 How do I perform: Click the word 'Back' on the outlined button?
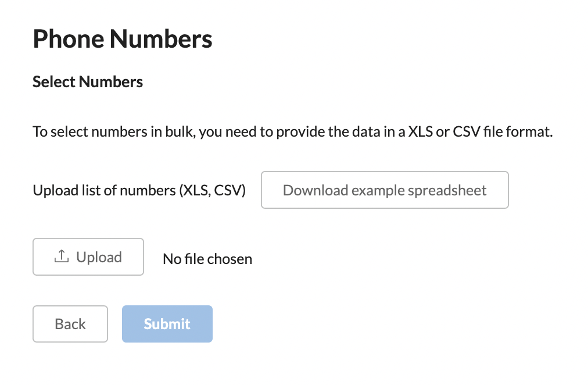pos(70,324)
